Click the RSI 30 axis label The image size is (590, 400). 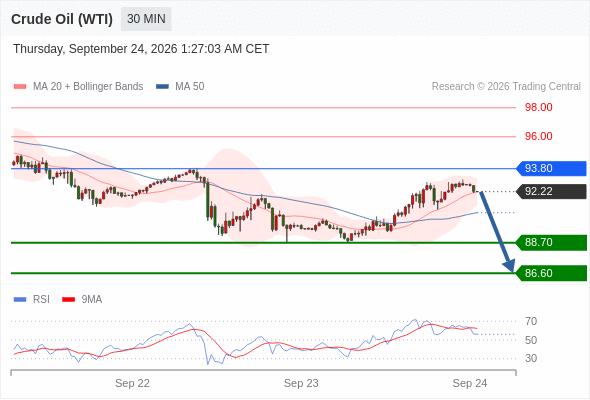coord(531,358)
